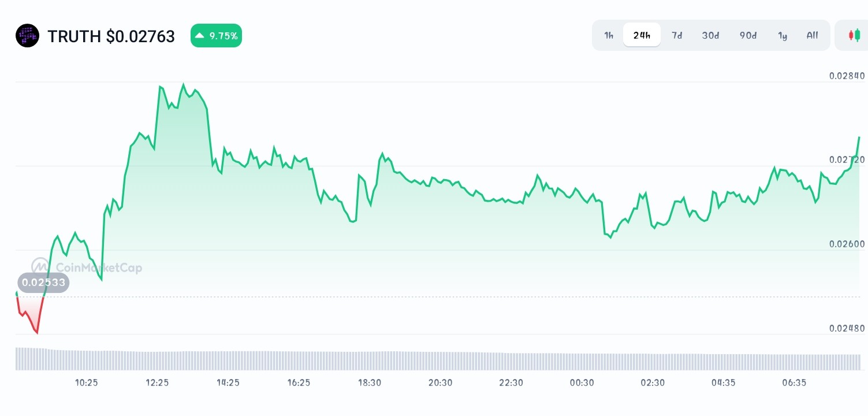This screenshot has width=868, height=416.
Task: Show the 90d price history
Action: 748,35
